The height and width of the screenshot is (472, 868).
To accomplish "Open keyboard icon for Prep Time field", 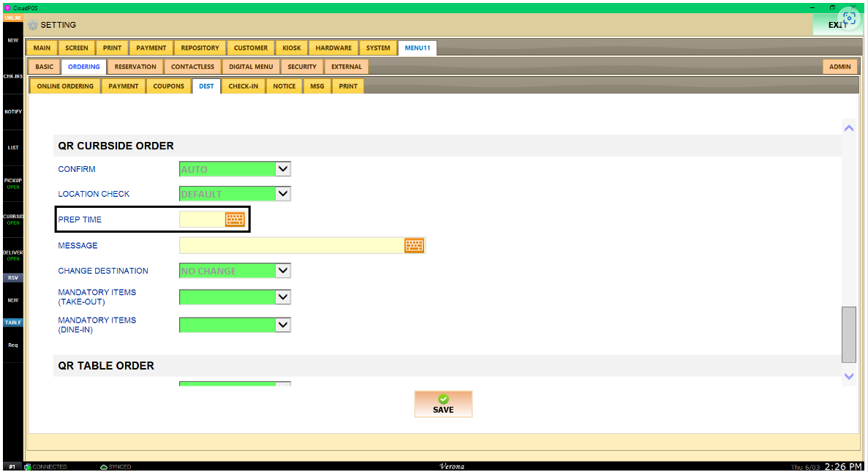I will coord(235,220).
